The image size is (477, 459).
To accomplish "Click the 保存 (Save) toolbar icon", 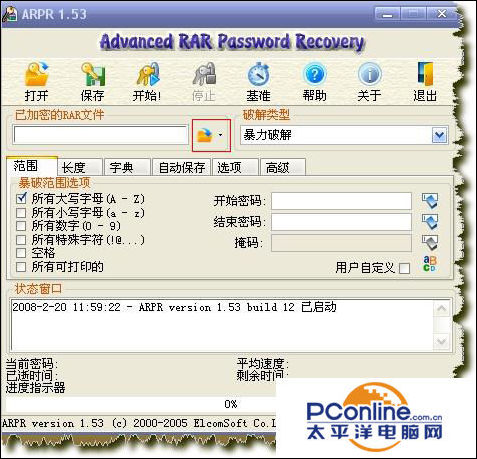I will 93,74.
